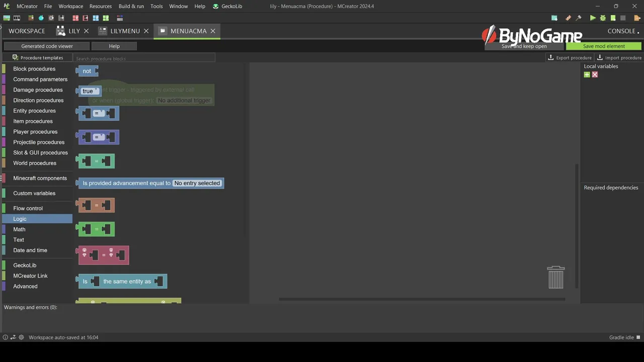Click the import image texture toolbar icon

coord(7,18)
